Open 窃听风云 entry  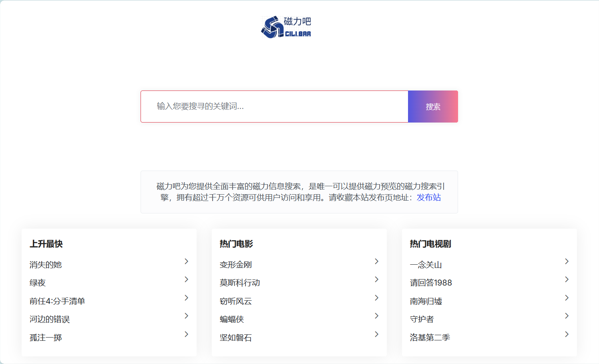[236, 301]
